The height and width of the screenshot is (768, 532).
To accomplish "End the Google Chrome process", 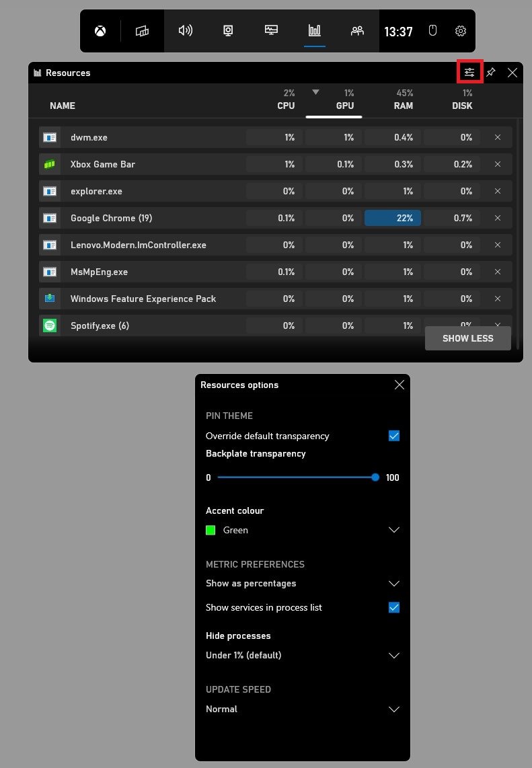I will tap(498, 218).
